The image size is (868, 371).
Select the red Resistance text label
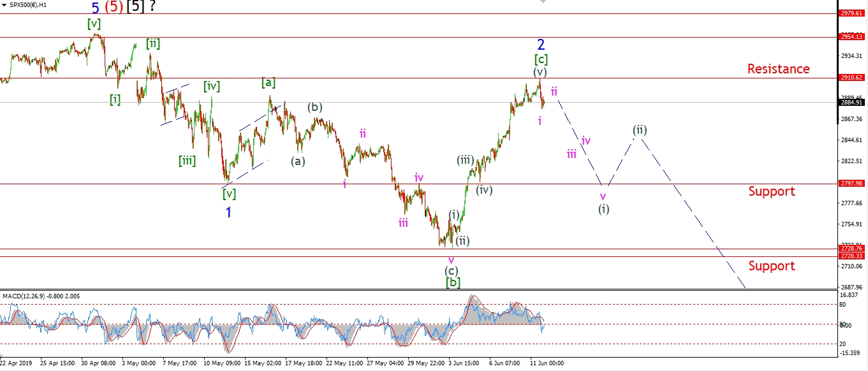coord(778,69)
